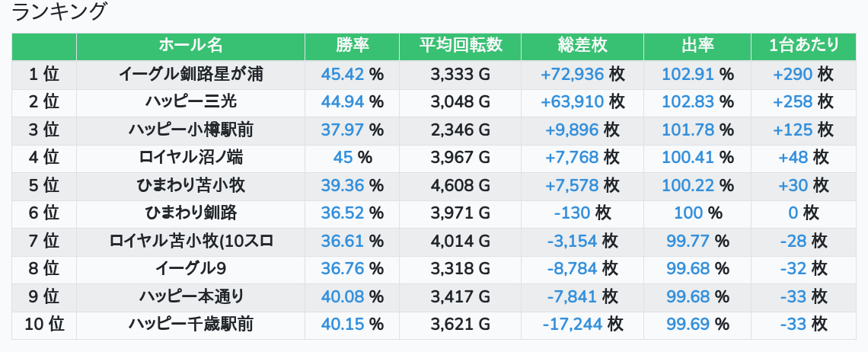Open the ハッピー本通り hall page

coord(190,296)
